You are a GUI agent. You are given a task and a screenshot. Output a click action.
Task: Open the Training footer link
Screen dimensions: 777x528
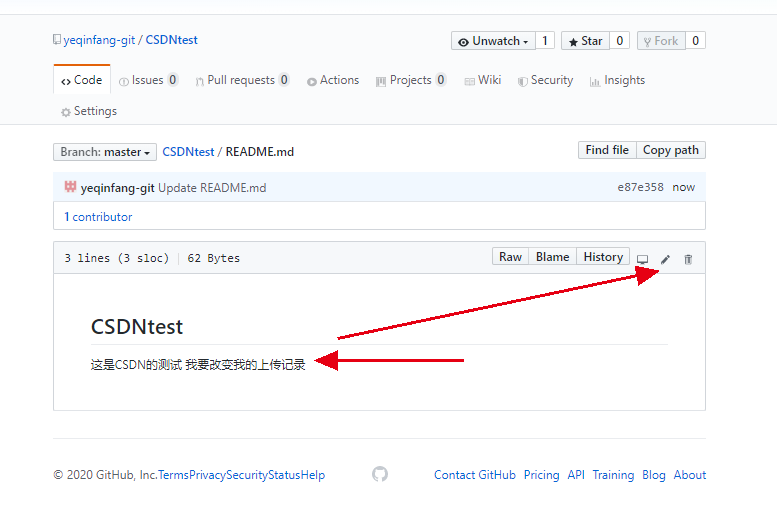pos(613,475)
